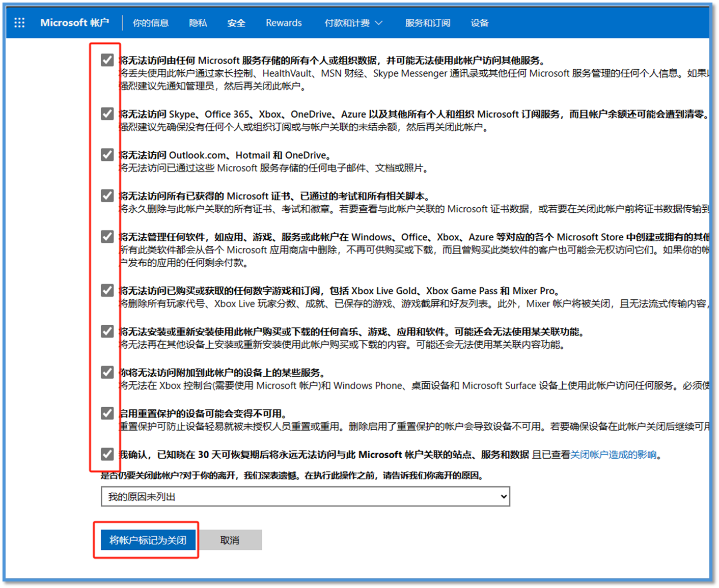
Task: Toggle the 无法管理任何软件 checkbox
Action: (107, 237)
